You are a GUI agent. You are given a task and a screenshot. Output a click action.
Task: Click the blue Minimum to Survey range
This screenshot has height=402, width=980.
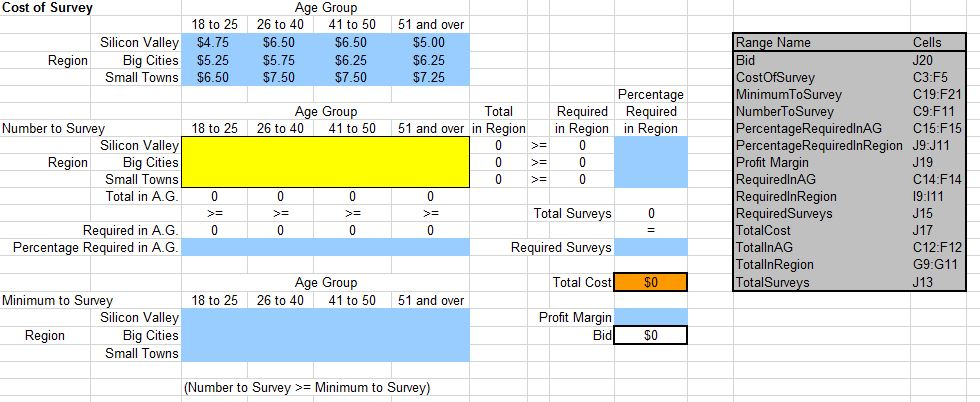click(325, 335)
